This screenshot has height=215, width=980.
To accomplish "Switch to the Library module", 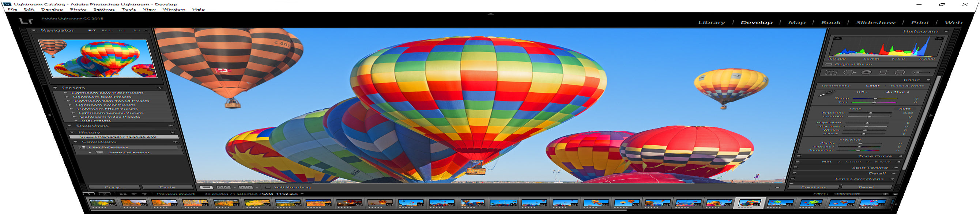I will click(x=711, y=22).
